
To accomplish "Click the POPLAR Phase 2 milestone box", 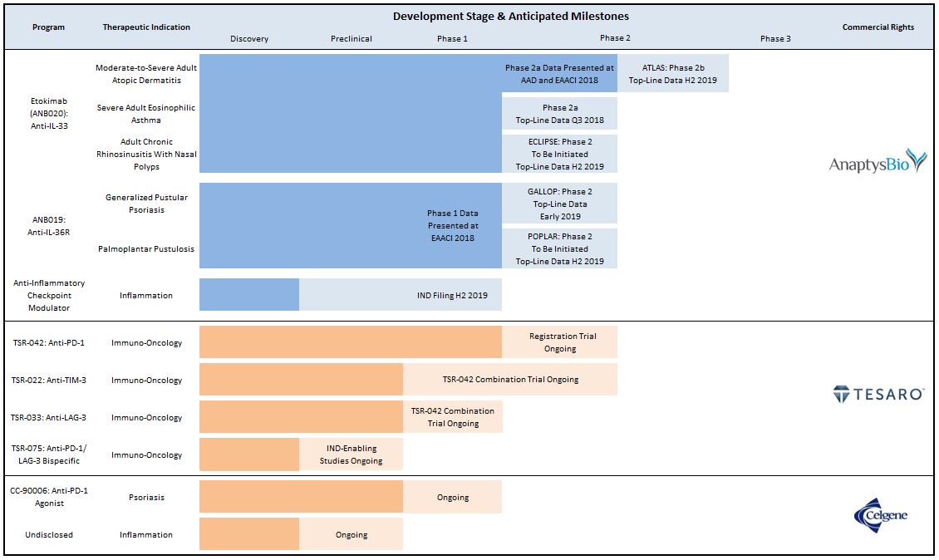I will pos(559,248).
